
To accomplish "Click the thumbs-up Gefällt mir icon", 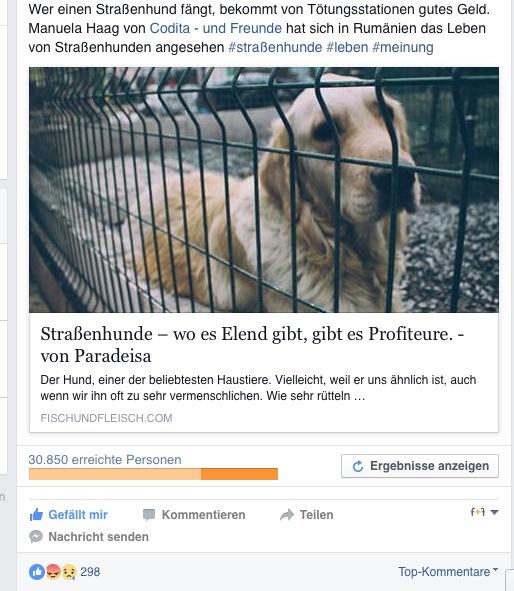I will click(x=36, y=514).
